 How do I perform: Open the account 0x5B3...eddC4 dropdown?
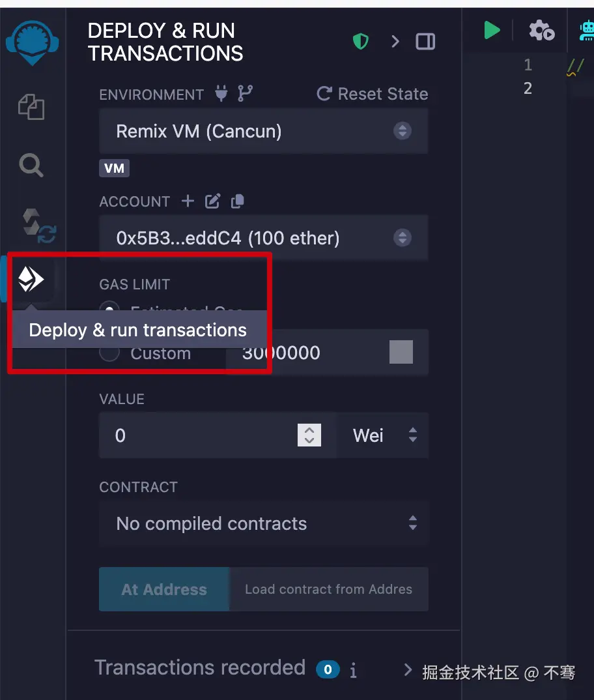(x=263, y=238)
